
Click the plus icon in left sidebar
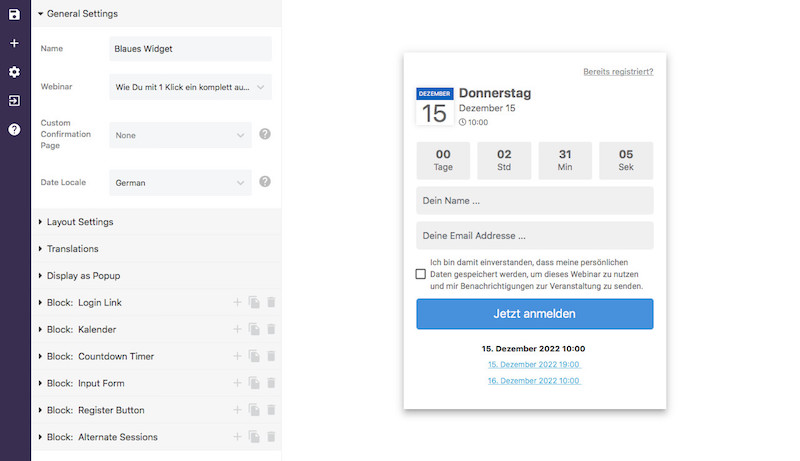click(x=14, y=43)
